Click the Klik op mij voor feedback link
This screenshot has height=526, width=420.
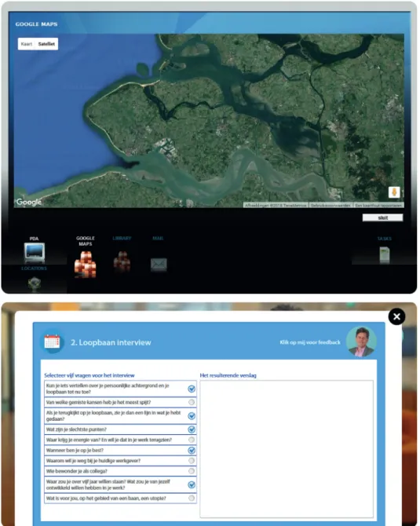(310, 342)
